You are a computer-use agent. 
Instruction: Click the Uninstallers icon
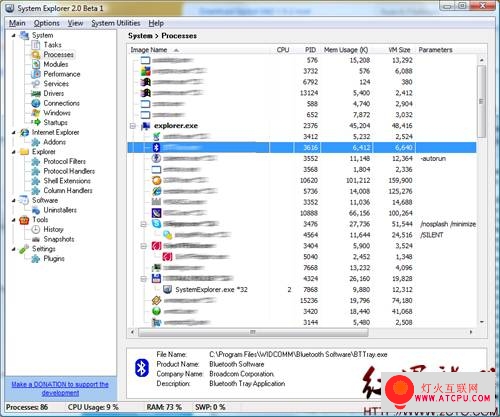click(36, 210)
